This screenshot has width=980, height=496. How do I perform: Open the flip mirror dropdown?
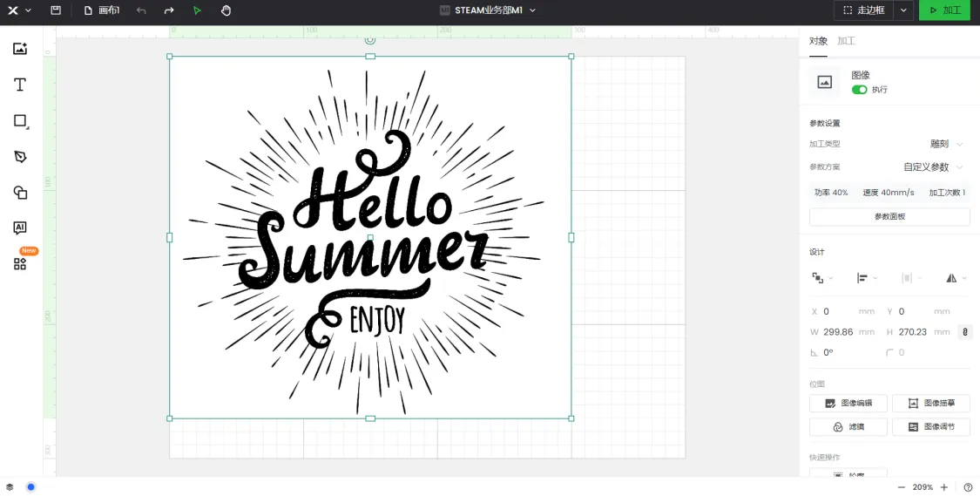(956, 278)
